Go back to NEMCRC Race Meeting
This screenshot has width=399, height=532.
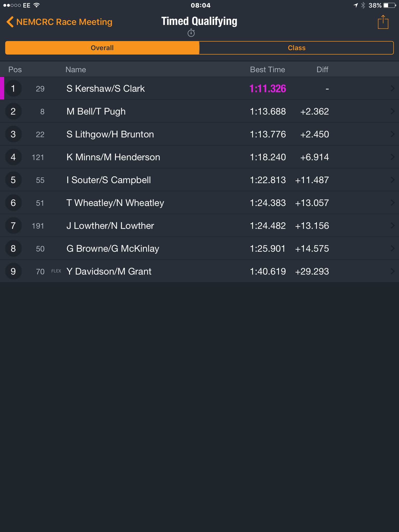[x=59, y=22]
